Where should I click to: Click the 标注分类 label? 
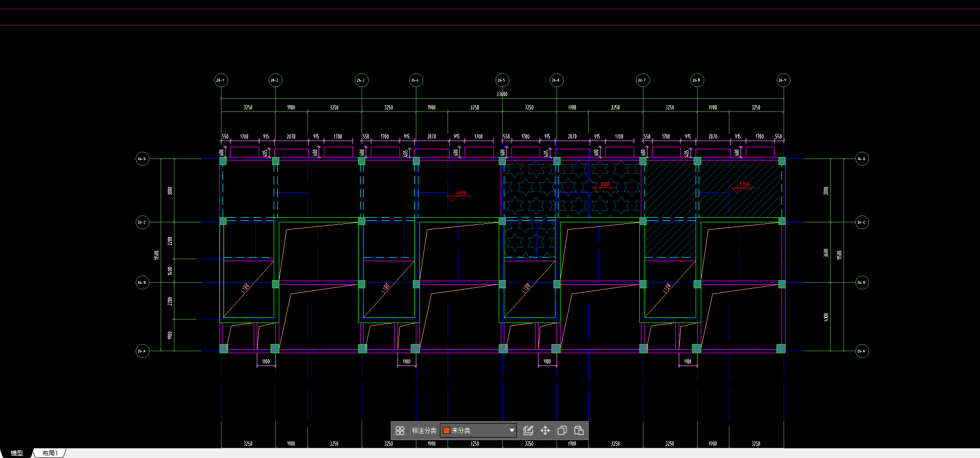[424, 430]
